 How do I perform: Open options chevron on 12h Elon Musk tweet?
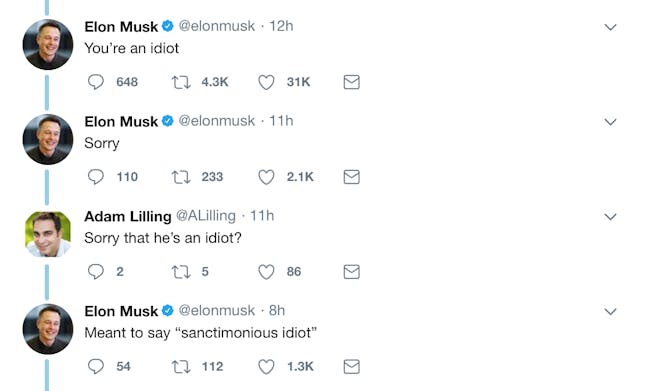tap(610, 27)
